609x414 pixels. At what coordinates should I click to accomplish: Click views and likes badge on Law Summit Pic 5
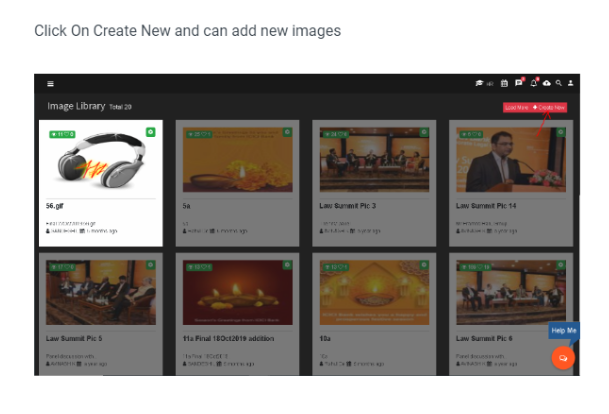[62, 267]
